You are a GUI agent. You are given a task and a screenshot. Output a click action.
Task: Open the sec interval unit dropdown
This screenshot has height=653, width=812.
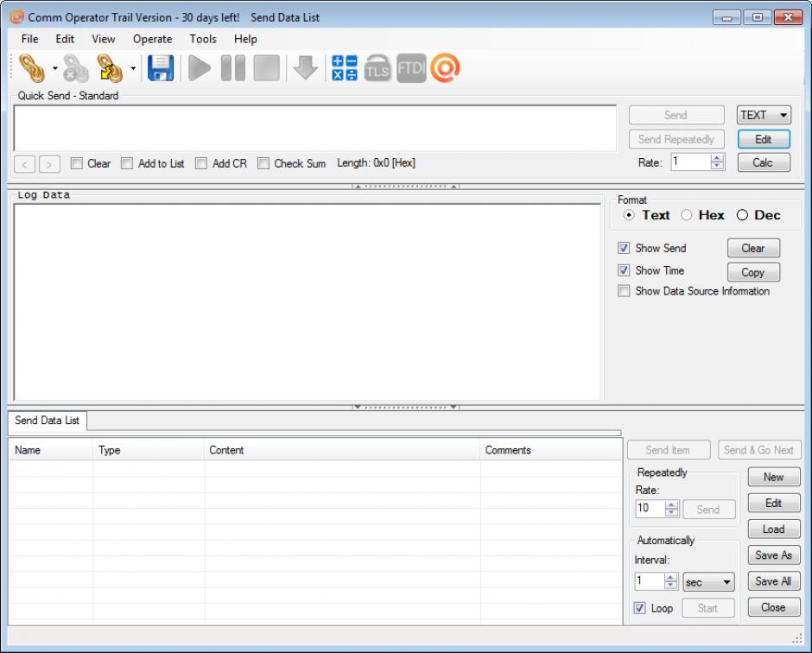click(x=709, y=582)
